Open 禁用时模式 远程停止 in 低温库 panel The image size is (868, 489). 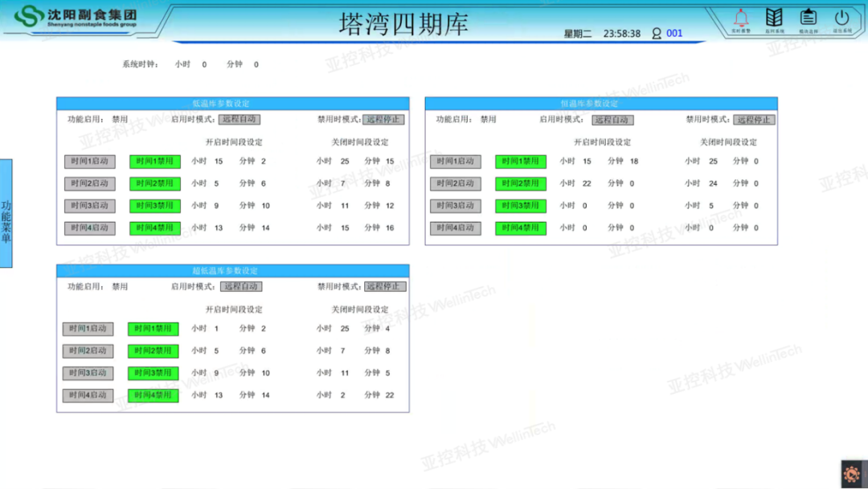383,120
